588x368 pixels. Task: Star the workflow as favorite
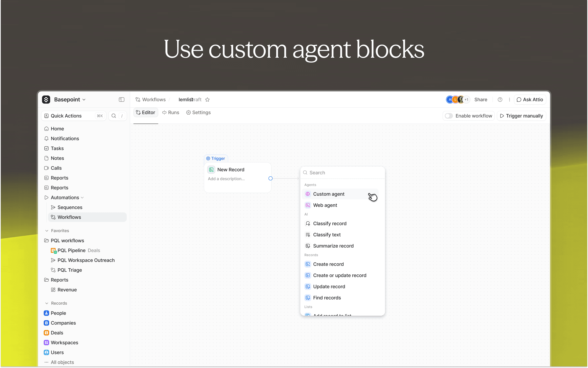tap(207, 100)
